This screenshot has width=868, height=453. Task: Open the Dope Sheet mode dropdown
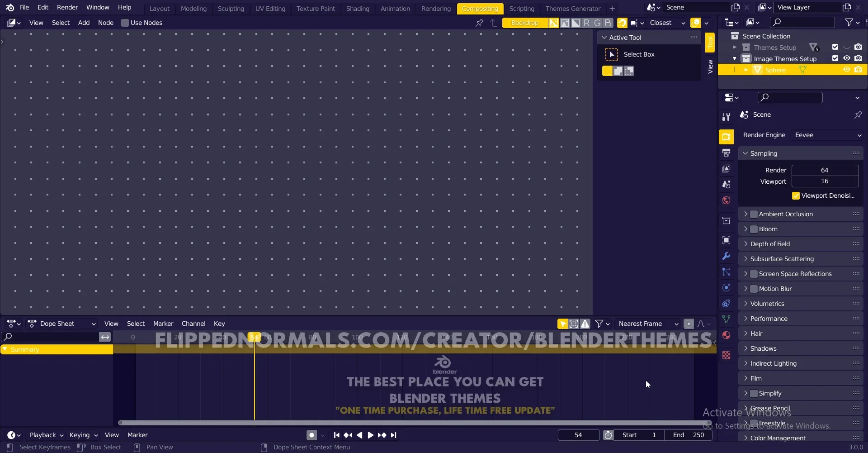pyautogui.click(x=62, y=324)
